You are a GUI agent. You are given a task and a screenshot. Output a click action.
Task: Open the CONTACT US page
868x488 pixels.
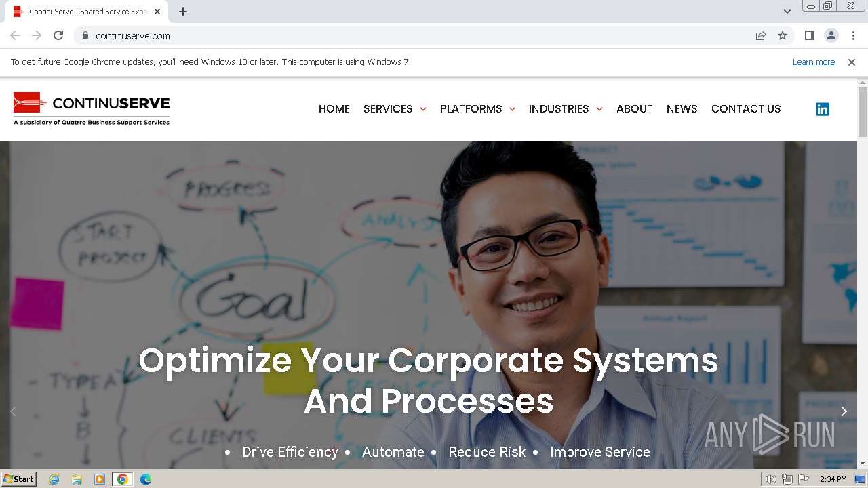pos(746,109)
